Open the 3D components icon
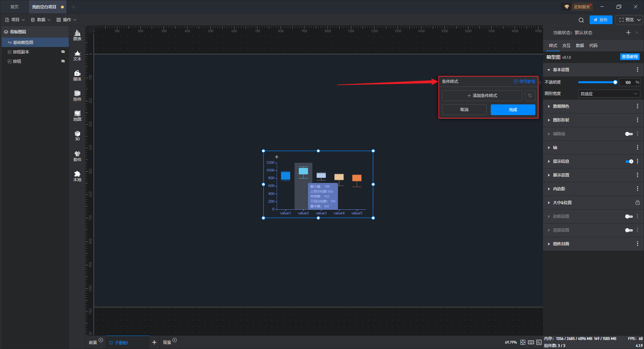The image size is (644, 349). pos(77,136)
